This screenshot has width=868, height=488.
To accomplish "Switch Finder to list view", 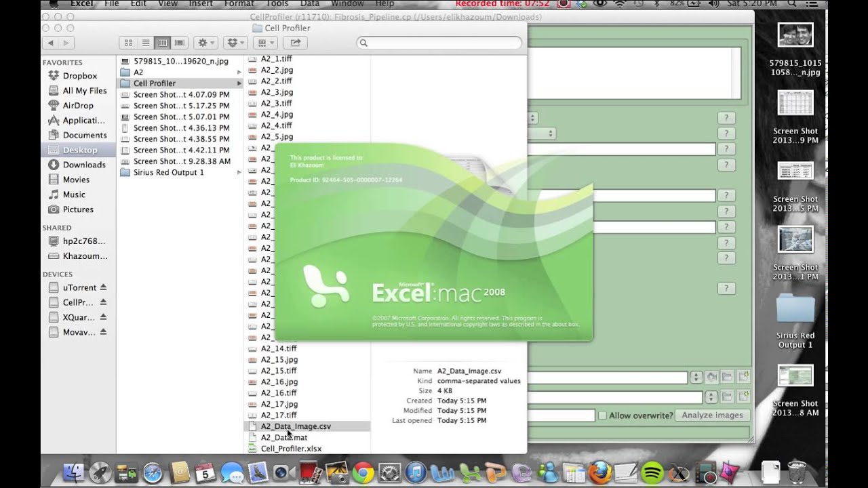I will coord(145,43).
